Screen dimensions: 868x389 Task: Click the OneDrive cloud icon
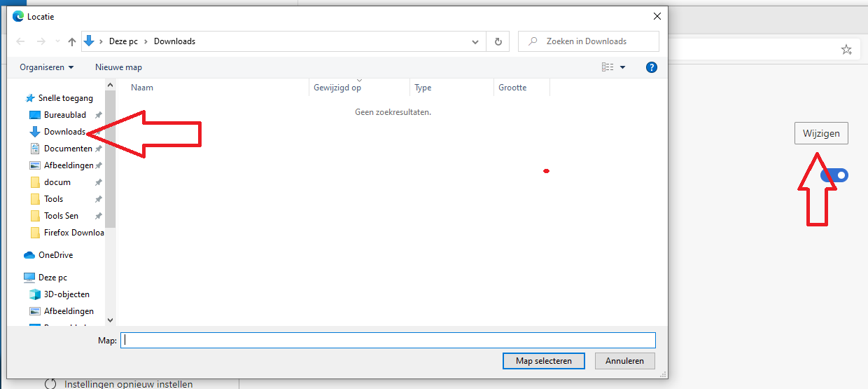(29, 255)
